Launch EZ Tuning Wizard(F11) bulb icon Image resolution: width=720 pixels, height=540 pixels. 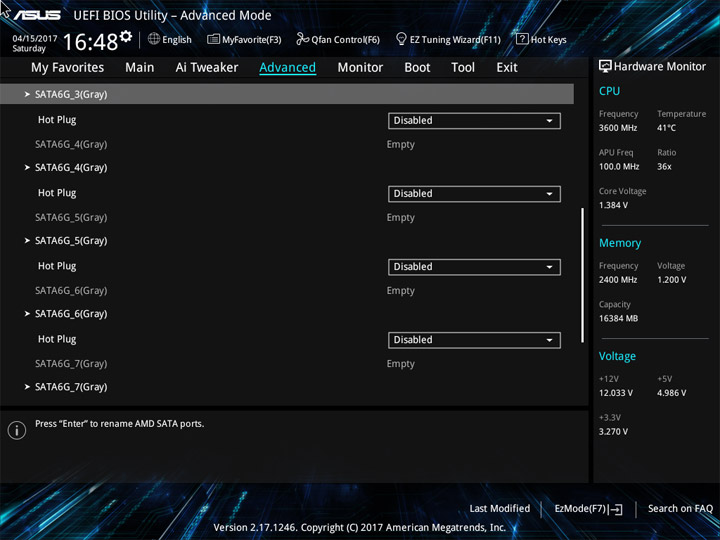tap(401, 39)
